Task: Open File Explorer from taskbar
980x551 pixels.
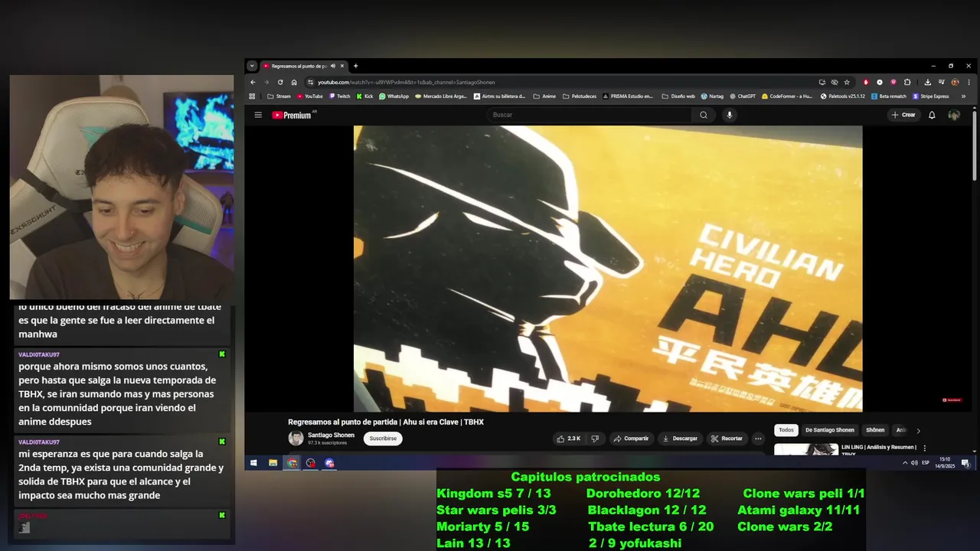Action: pos(273,463)
